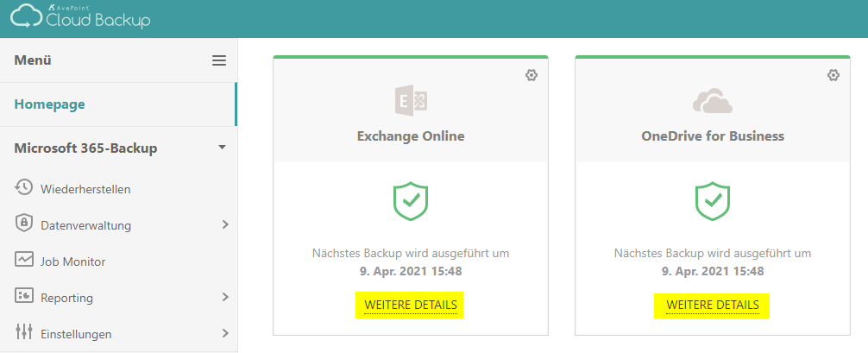The width and height of the screenshot is (868, 353).
Task: Click the Reporting sidebar icon
Action: click(x=24, y=297)
